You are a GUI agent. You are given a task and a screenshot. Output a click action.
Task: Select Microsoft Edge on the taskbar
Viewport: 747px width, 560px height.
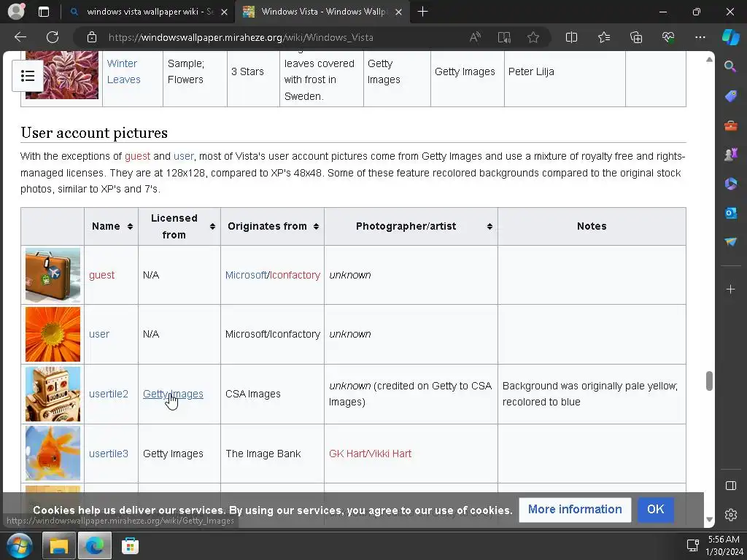(x=94, y=545)
